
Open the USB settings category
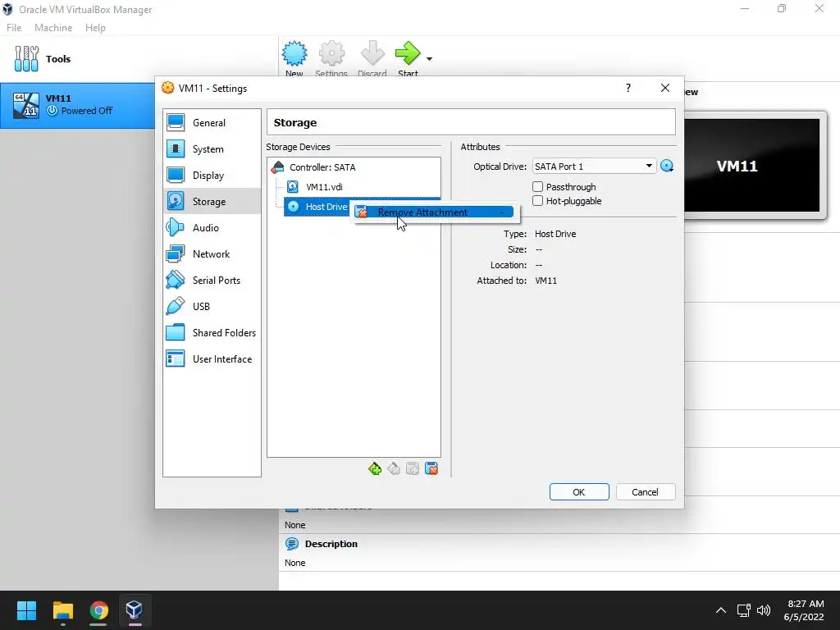[x=212, y=307]
